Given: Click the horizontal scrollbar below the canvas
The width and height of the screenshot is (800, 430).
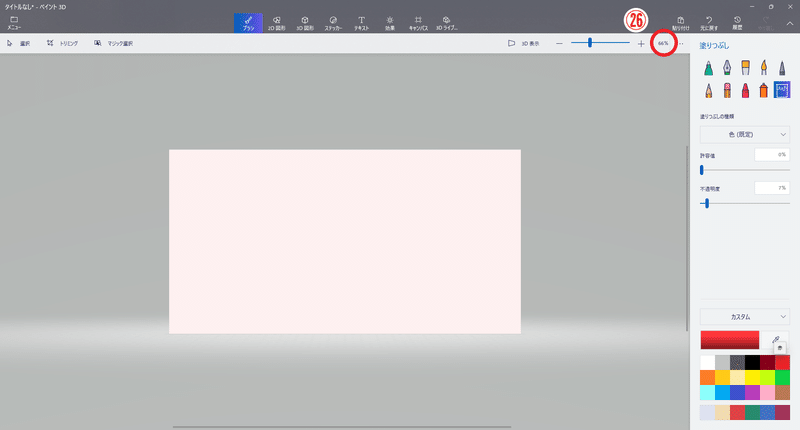Looking at the screenshot, I should click(342, 427).
